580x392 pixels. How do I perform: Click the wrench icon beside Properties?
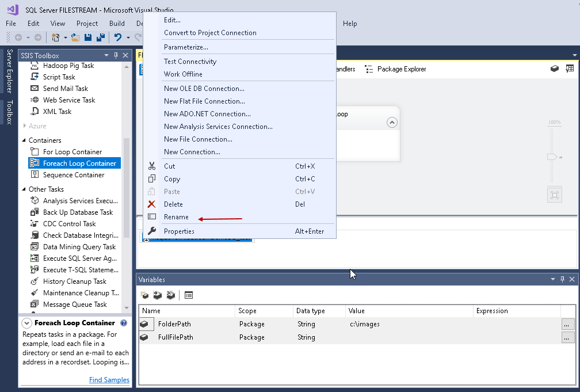[x=152, y=231]
